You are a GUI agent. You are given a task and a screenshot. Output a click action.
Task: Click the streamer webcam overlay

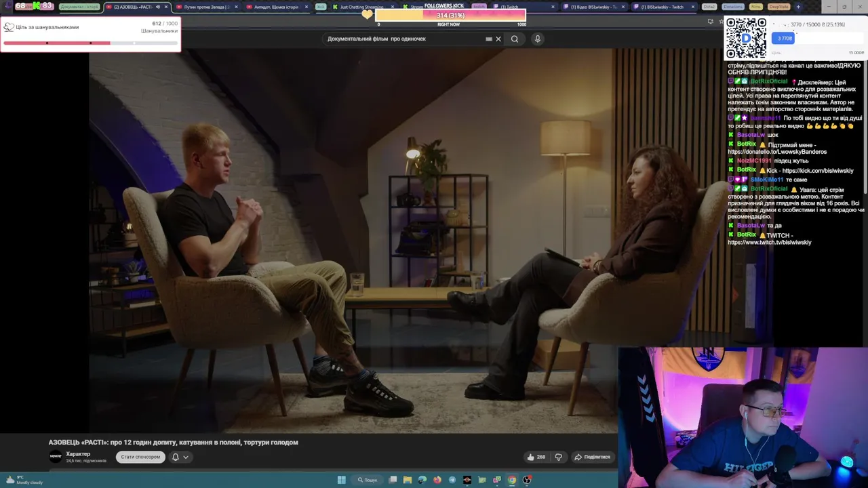[x=743, y=418]
